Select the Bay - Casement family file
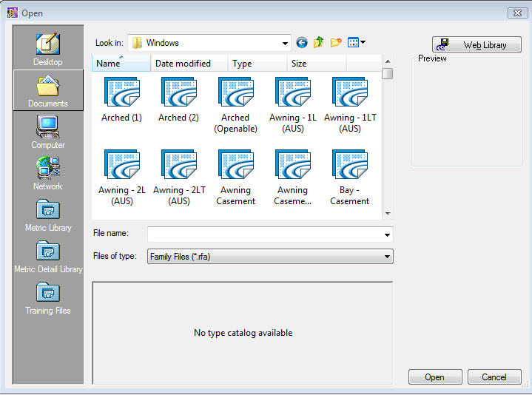The width and height of the screenshot is (532, 395). point(349,178)
